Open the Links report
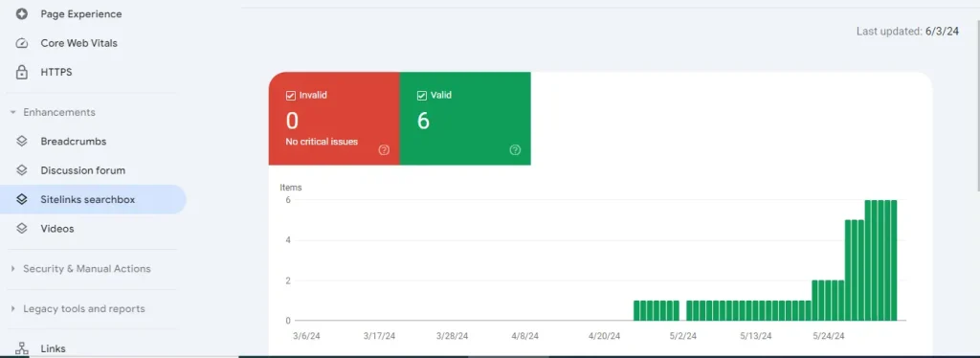 click(x=54, y=348)
